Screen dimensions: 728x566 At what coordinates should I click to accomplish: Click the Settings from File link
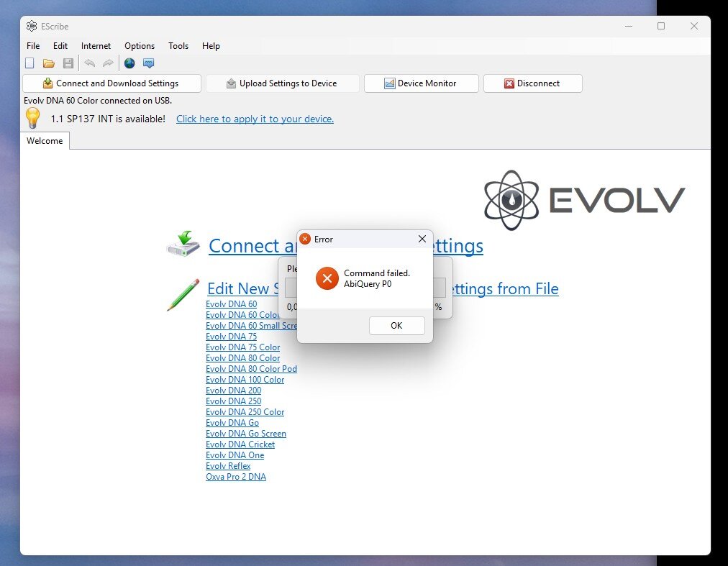click(x=505, y=288)
